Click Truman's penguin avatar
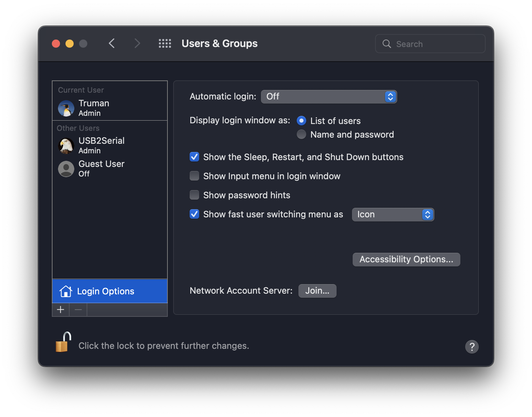This screenshot has width=532, height=417. (x=66, y=108)
